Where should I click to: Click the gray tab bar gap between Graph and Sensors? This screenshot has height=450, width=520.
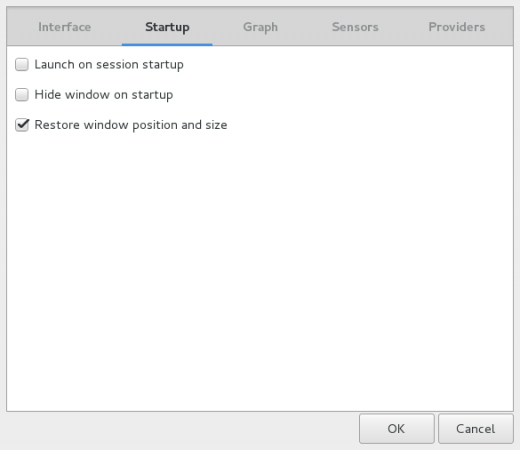coord(305,27)
